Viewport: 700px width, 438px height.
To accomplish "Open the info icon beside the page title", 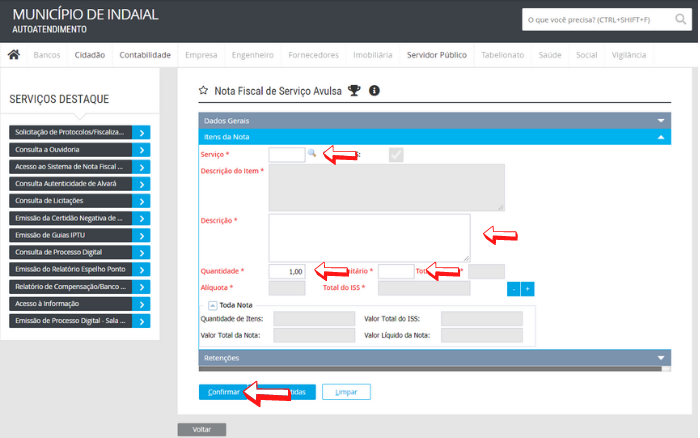I will pyautogui.click(x=374, y=90).
